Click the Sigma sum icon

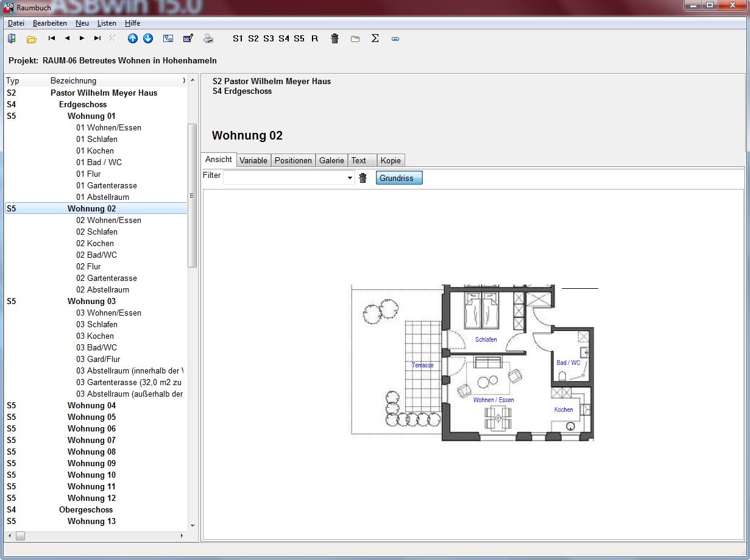pos(375,38)
